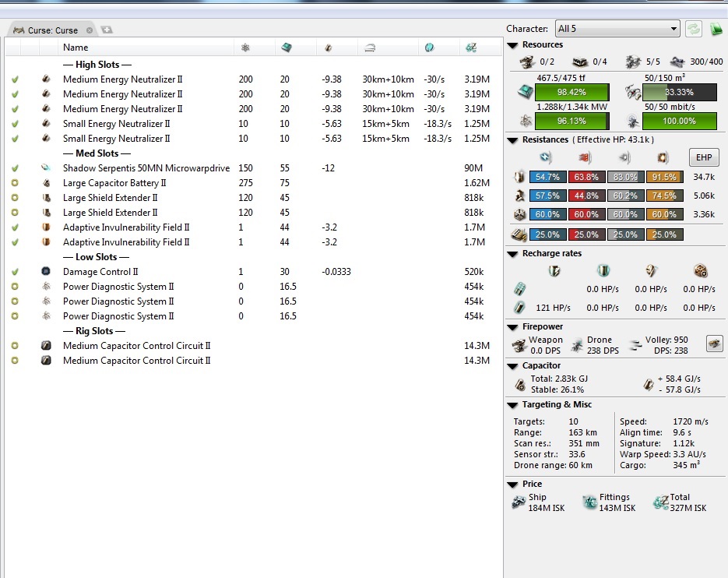Click shield explosive resistance 91.5% swatch

(664, 177)
